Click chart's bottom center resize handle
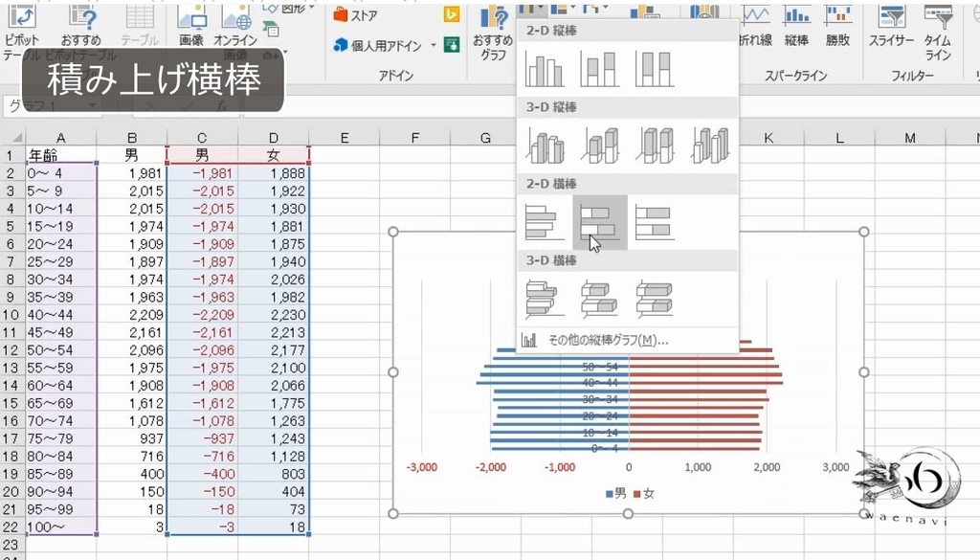 pos(628,514)
